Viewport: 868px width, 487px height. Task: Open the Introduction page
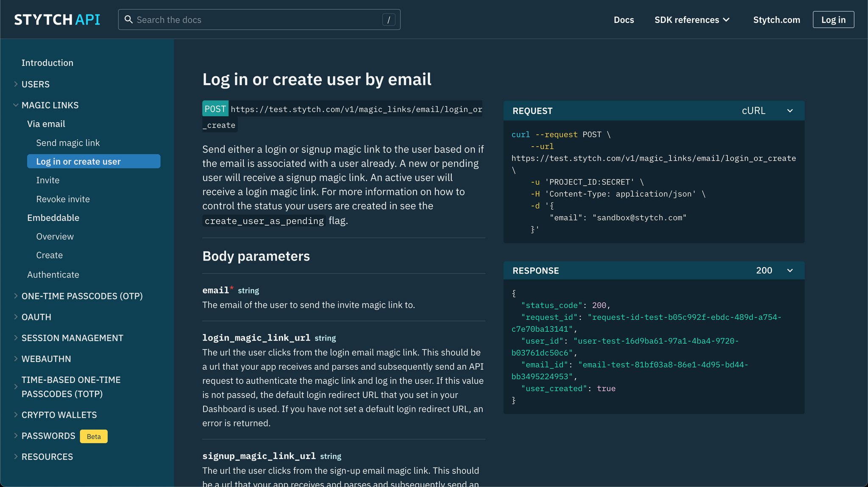[x=47, y=63]
